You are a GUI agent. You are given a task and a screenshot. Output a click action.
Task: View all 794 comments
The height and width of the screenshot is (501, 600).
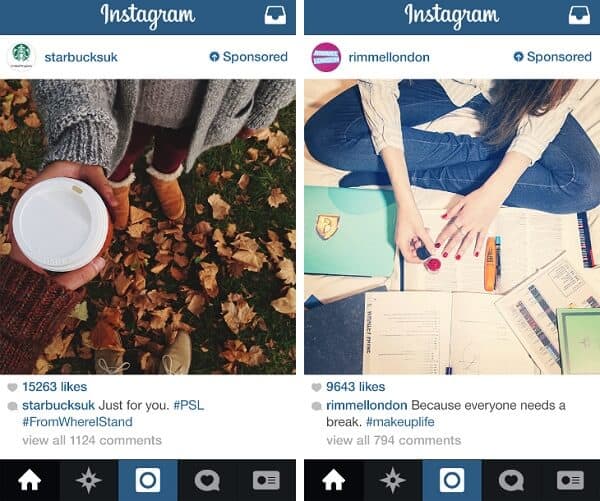point(393,440)
